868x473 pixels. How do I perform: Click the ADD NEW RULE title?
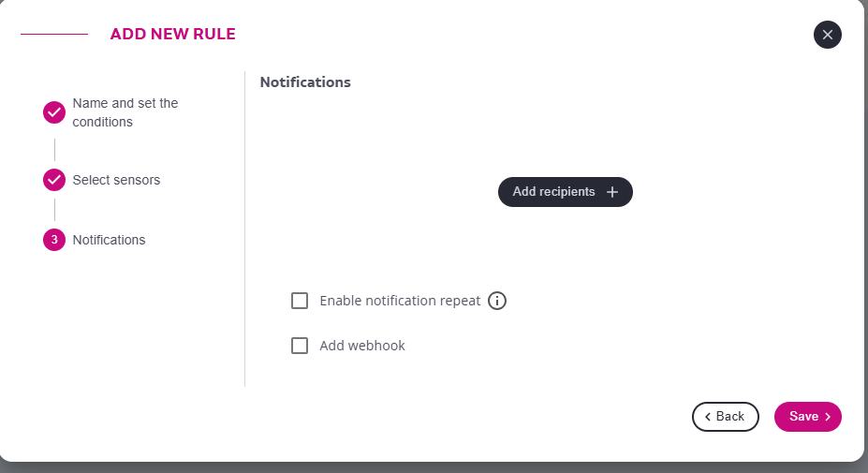[x=172, y=35]
